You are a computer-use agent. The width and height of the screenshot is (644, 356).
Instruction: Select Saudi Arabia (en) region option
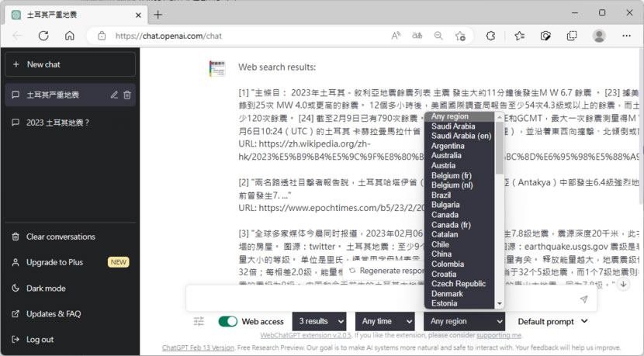tap(461, 136)
